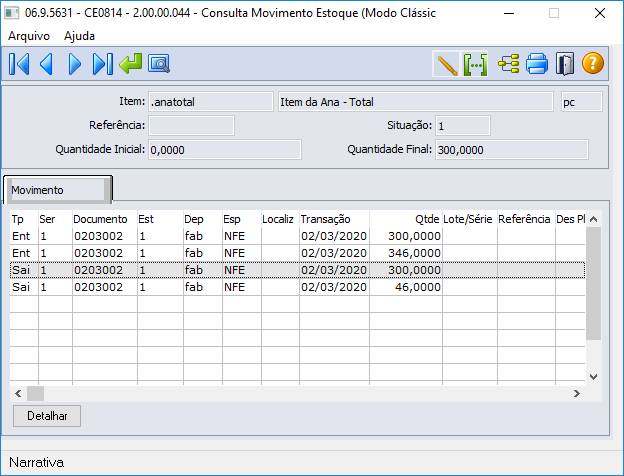Select the row with quantity 46,0000
This screenshot has width=624, height=476.
coord(297,287)
